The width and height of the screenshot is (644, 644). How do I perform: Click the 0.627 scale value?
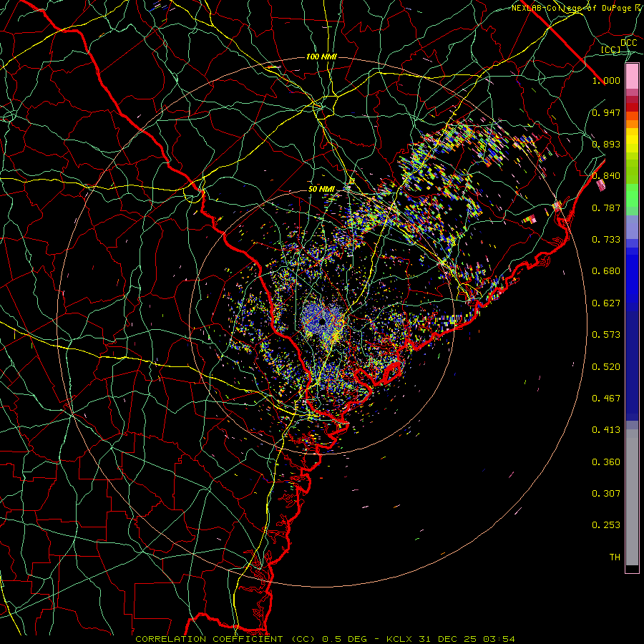[606, 303]
